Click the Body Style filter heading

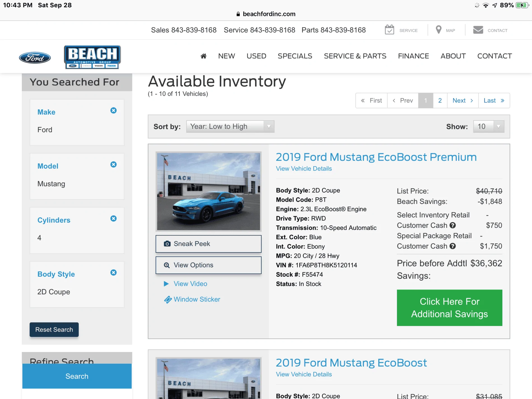point(56,274)
